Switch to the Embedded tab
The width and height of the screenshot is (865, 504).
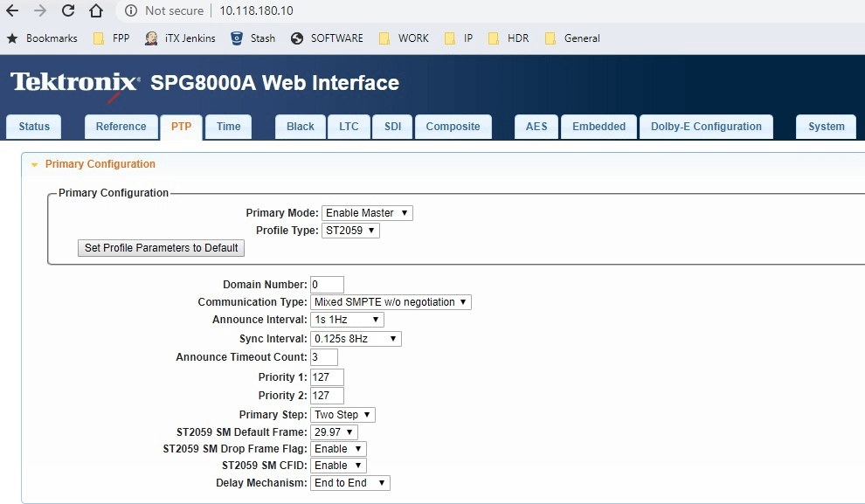(x=599, y=127)
